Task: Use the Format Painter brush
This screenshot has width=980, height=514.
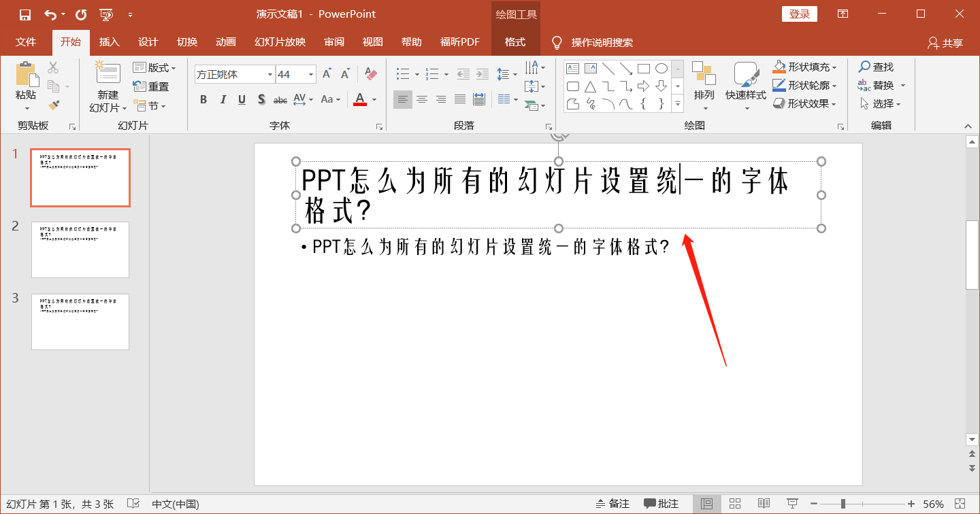Action: coord(53,105)
